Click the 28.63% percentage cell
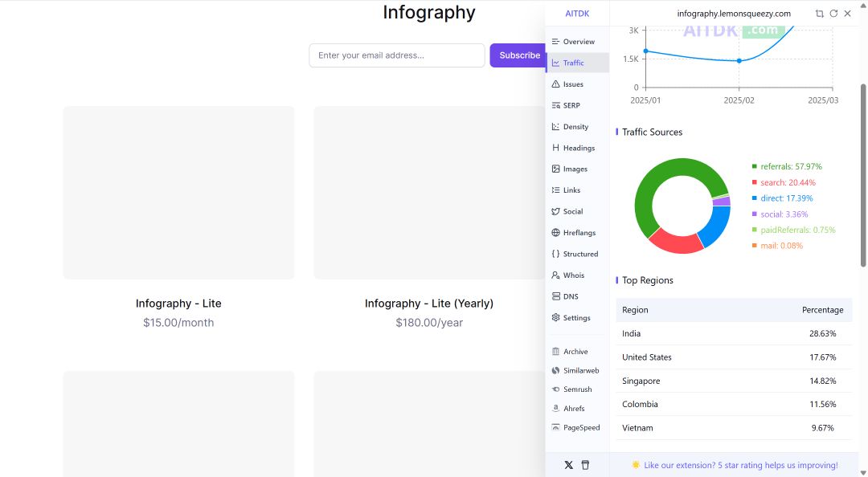 [823, 334]
